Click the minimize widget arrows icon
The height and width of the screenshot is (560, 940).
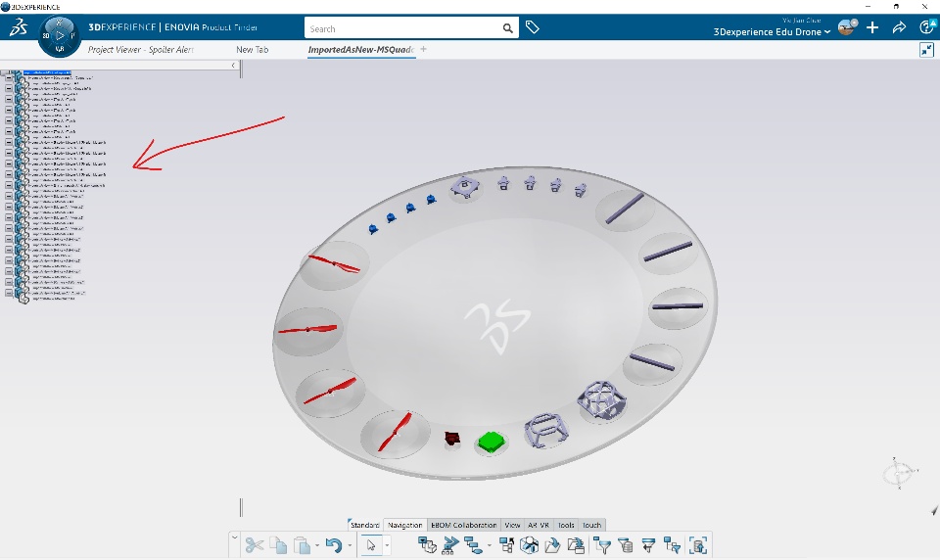click(927, 50)
